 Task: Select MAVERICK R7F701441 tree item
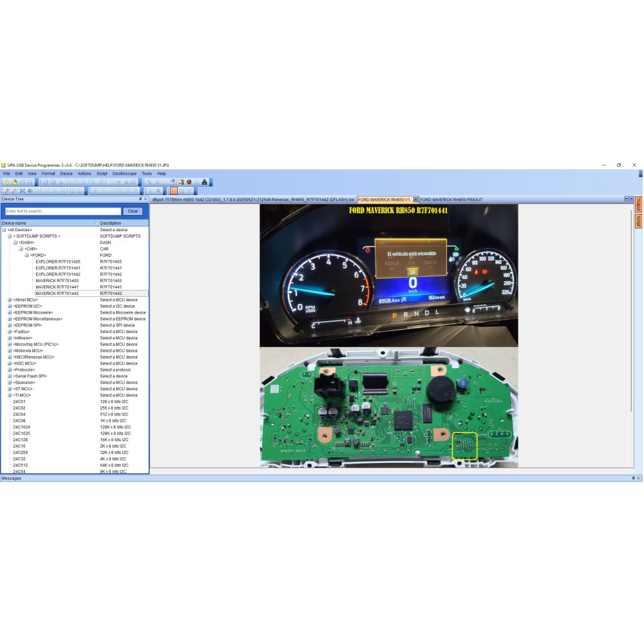tap(57, 287)
